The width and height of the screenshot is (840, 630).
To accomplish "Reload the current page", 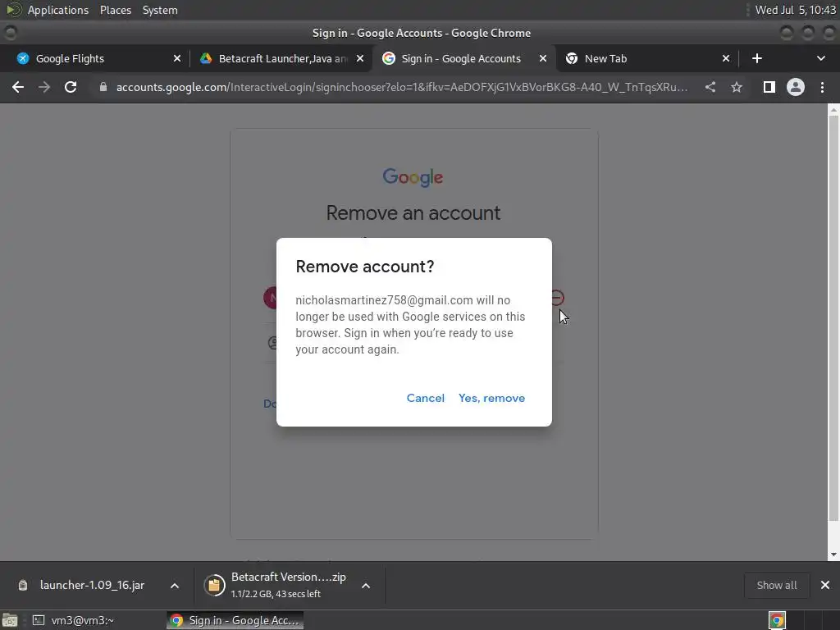I will click(x=71, y=87).
